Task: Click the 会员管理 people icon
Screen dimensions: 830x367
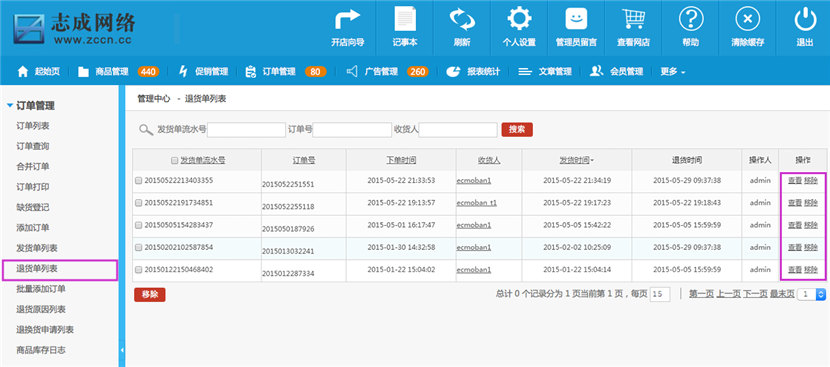Action: tap(597, 71)
